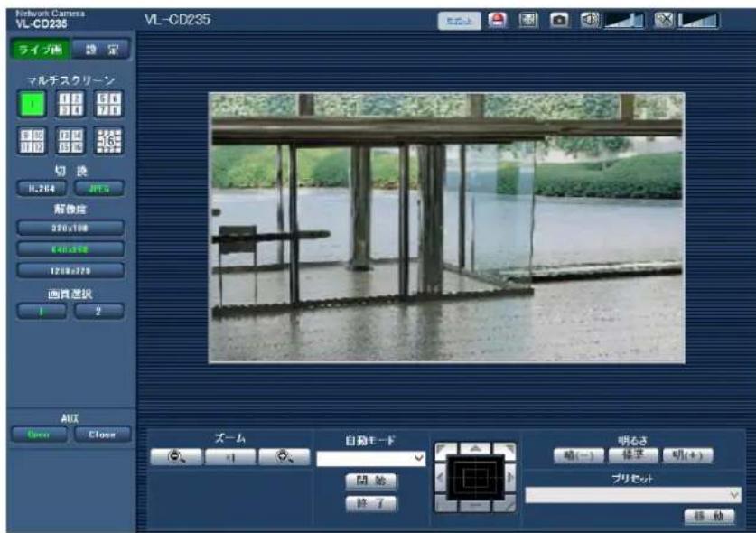Set resolution to 320x180
756x533 pixels.
70,228
